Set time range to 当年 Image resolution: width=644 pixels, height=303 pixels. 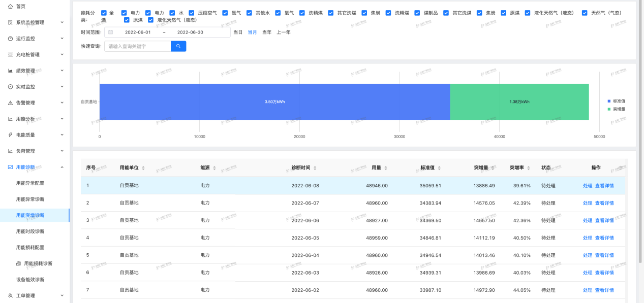coord(267,32)
